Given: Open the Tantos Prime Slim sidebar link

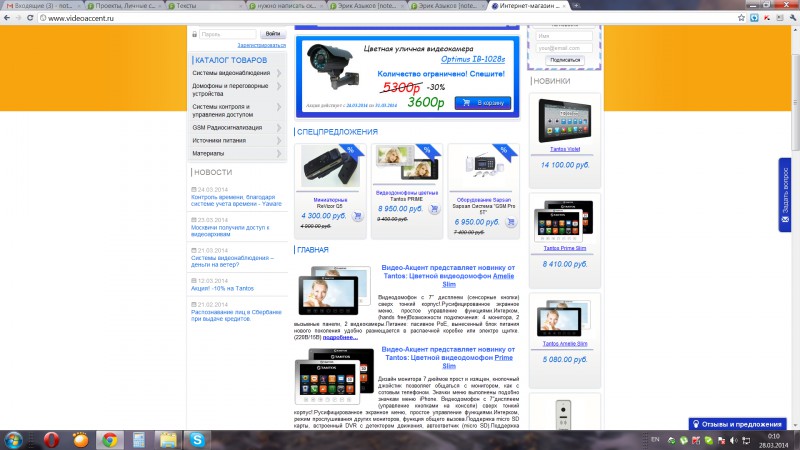Looking at the screenshot, I should [x=565, y=248].
